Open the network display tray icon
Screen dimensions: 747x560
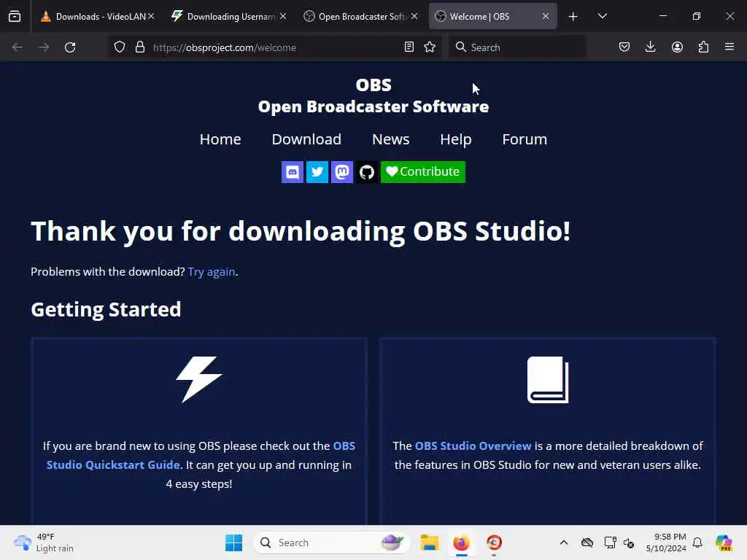[x=610, y=542]
